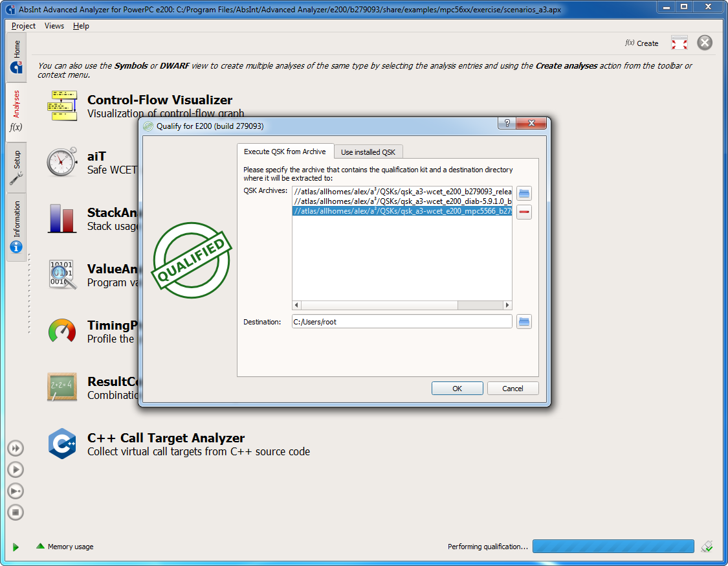Click the archive list horizontal scrollbar
The image size is (728, 566).
pyautogui.click(x=379, y=305)
